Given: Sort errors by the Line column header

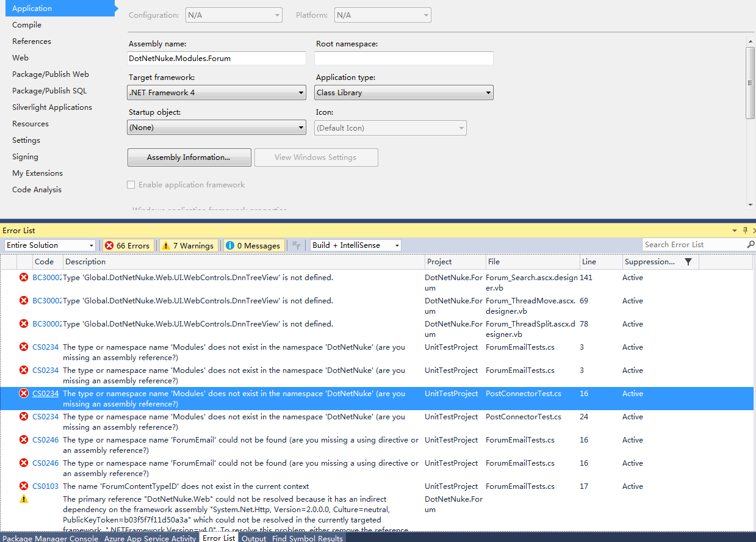Looking at the screenshot, I should tap(600, 262).
